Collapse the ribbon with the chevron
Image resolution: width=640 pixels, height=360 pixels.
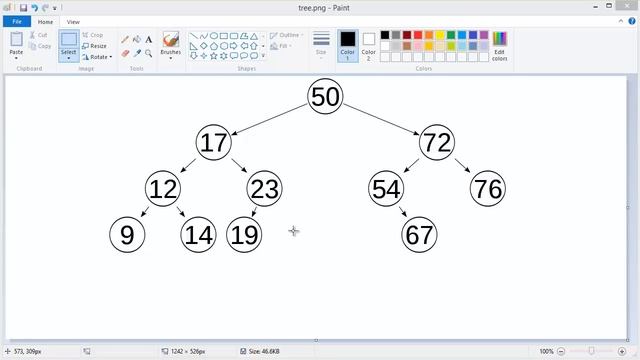621,21
